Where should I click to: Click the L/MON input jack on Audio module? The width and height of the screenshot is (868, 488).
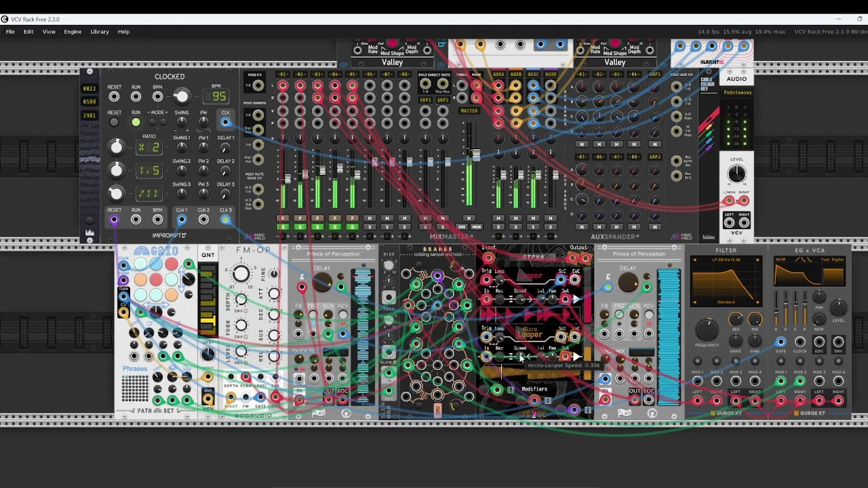pos(729,201)
